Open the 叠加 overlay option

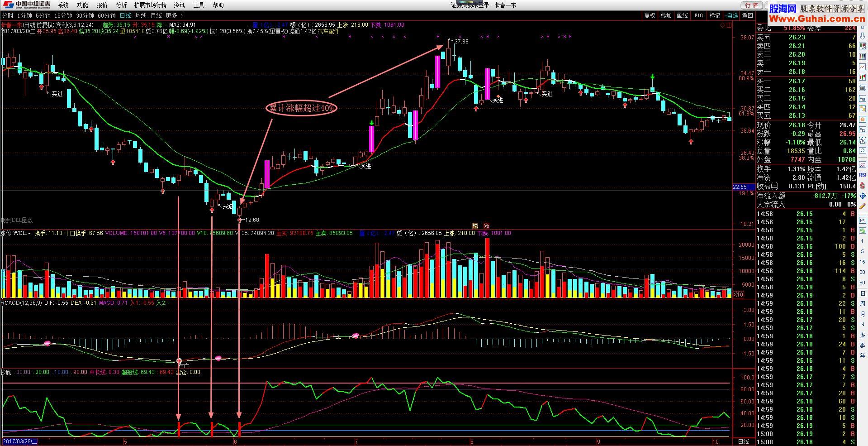click(666, 15)
